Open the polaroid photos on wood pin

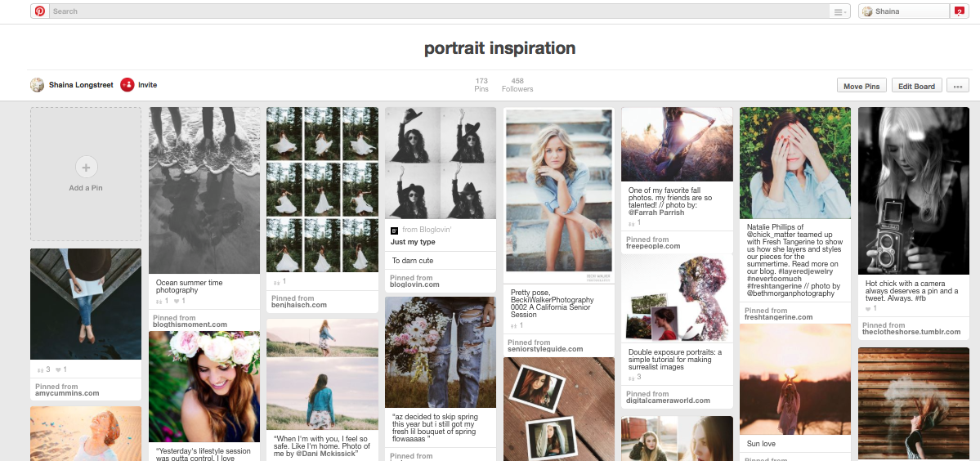tap(559, 410)
